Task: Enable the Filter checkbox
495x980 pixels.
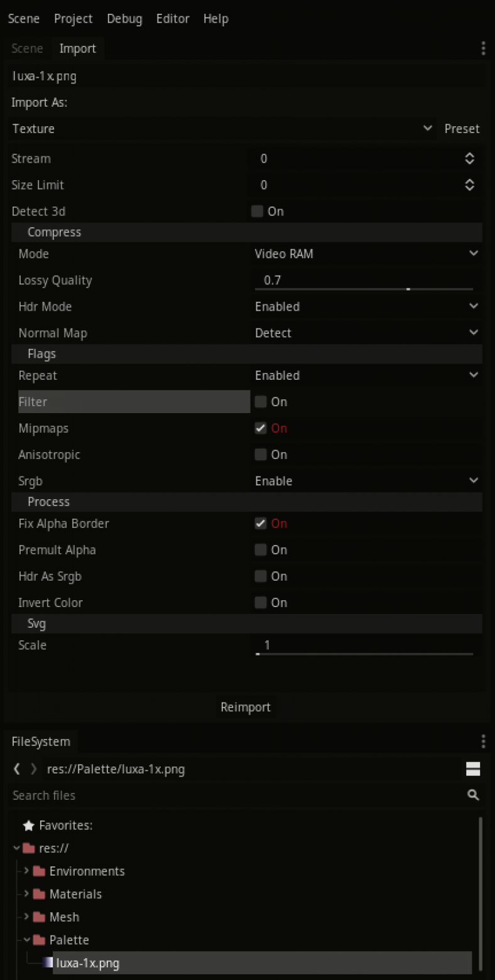Action: point(260,402)
